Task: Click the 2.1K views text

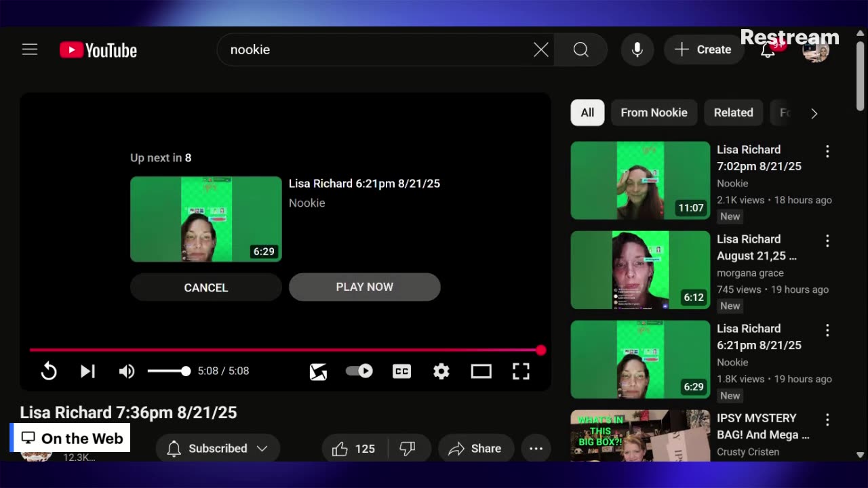Action: pyautogui.click(x=741, y=200)
